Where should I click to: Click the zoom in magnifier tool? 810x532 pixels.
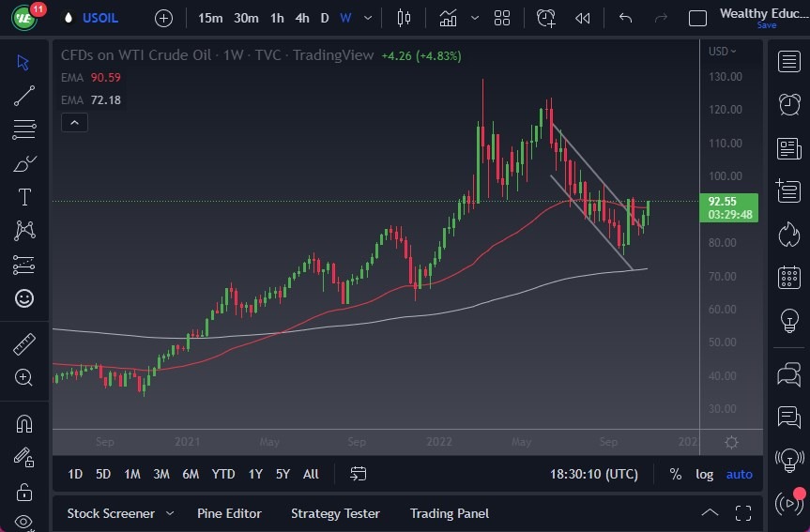point(24,378)
